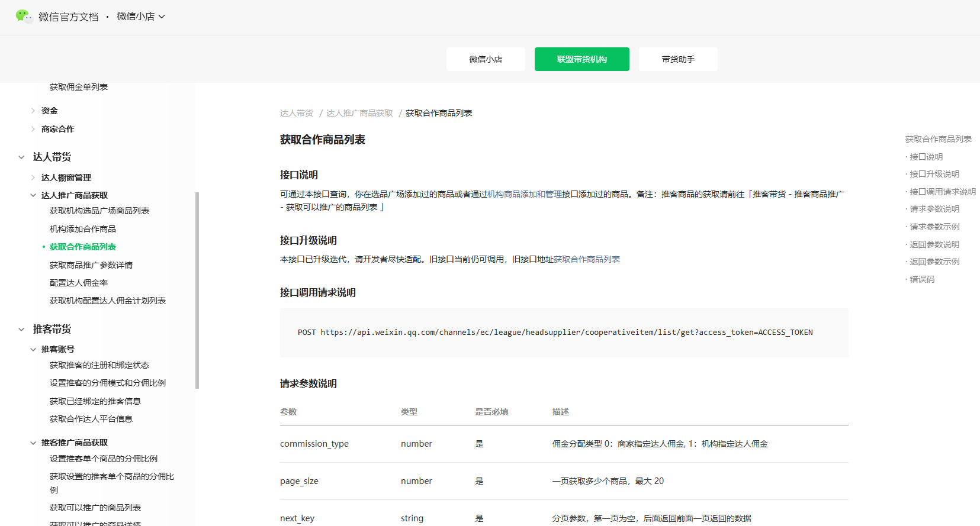980x526 pixels.
Task: Jump to 接口升级说明 in page outline
Action: click(934, 174)
